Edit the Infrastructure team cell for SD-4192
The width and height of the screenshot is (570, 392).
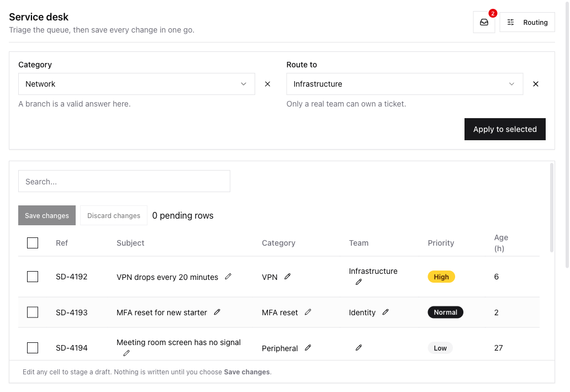pyautogui.click(x=358, y=282)
